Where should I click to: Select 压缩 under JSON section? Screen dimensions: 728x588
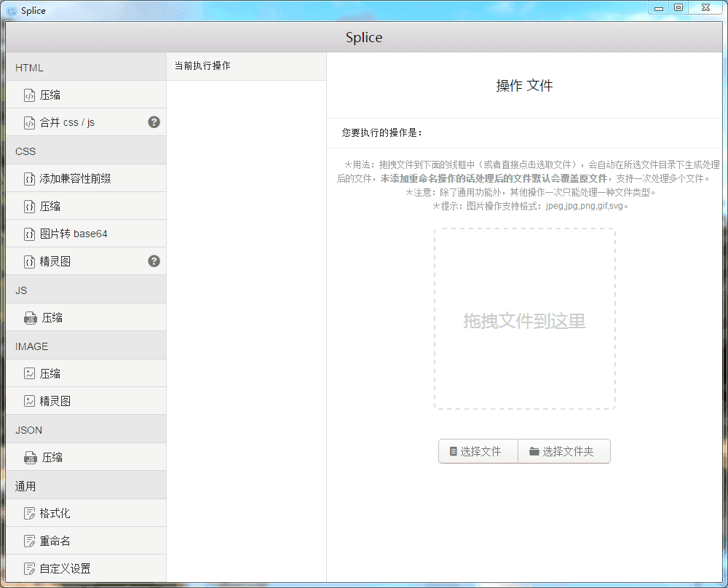click(x=87, y=457)
